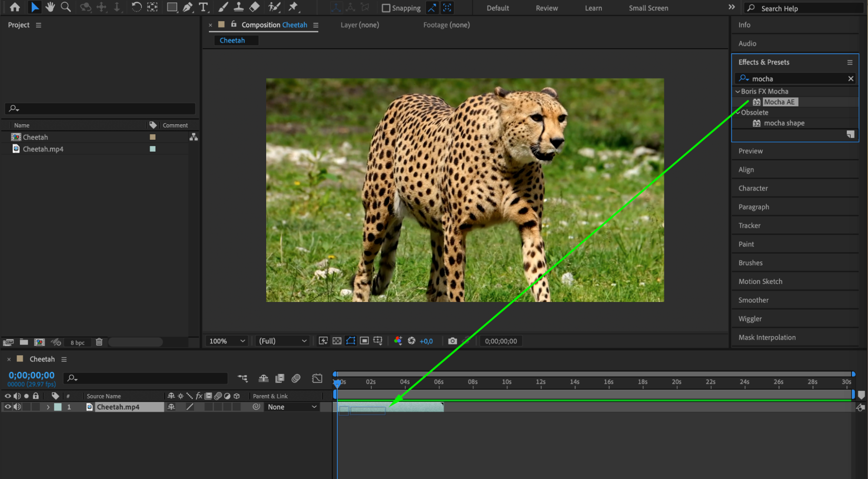
Task: Delete selected project item with trash icon
Action: coord(99,342)
